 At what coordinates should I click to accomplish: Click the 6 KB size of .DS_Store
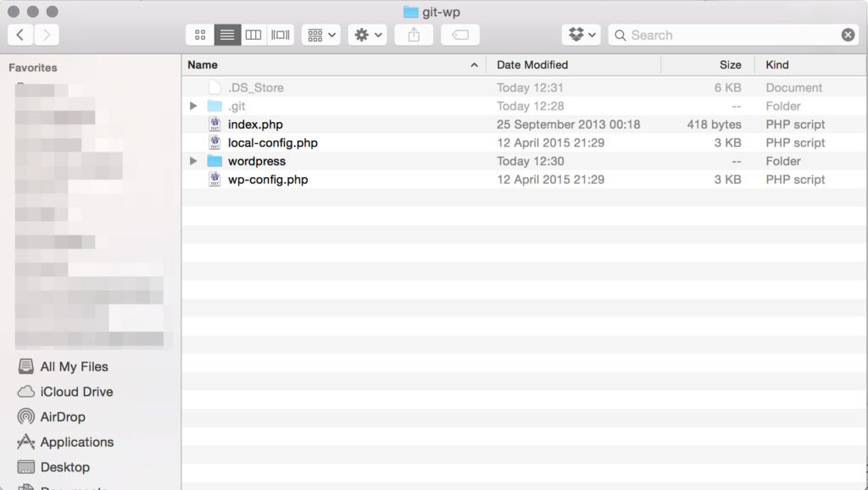tap(727, 87)
